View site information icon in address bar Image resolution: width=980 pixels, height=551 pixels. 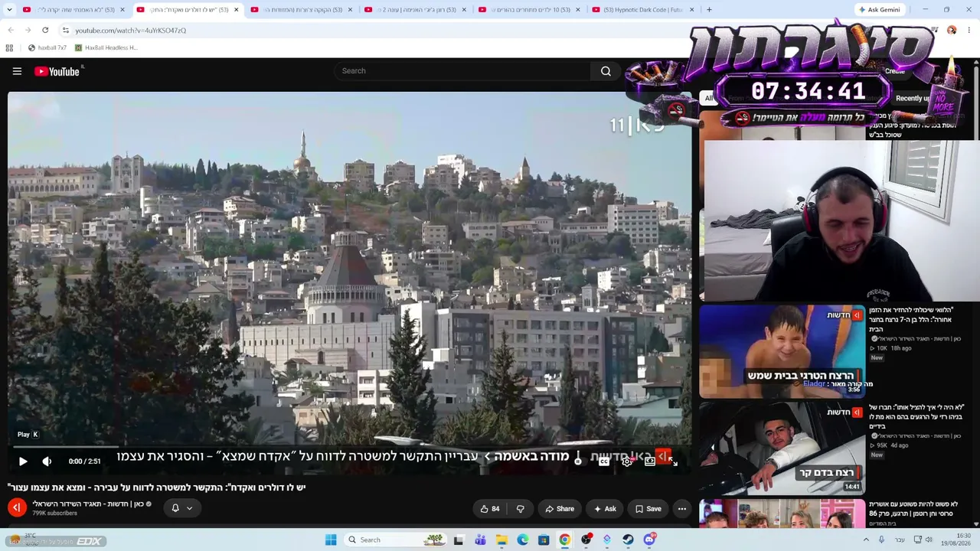(65, 30)
